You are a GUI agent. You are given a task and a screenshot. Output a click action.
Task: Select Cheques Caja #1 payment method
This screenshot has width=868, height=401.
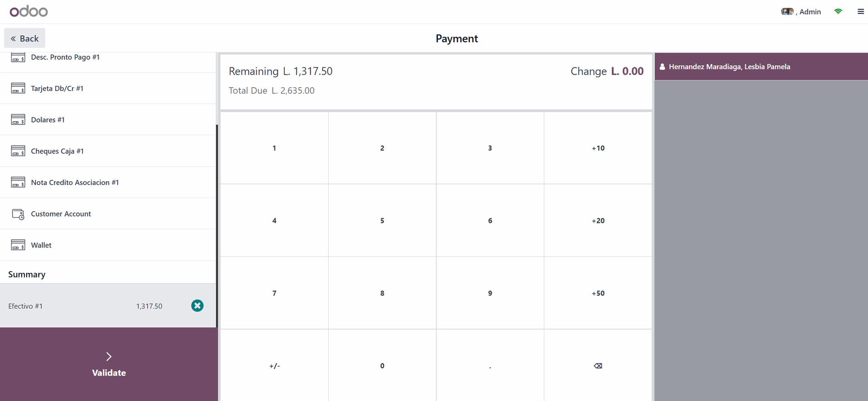[x=57, y=151]
